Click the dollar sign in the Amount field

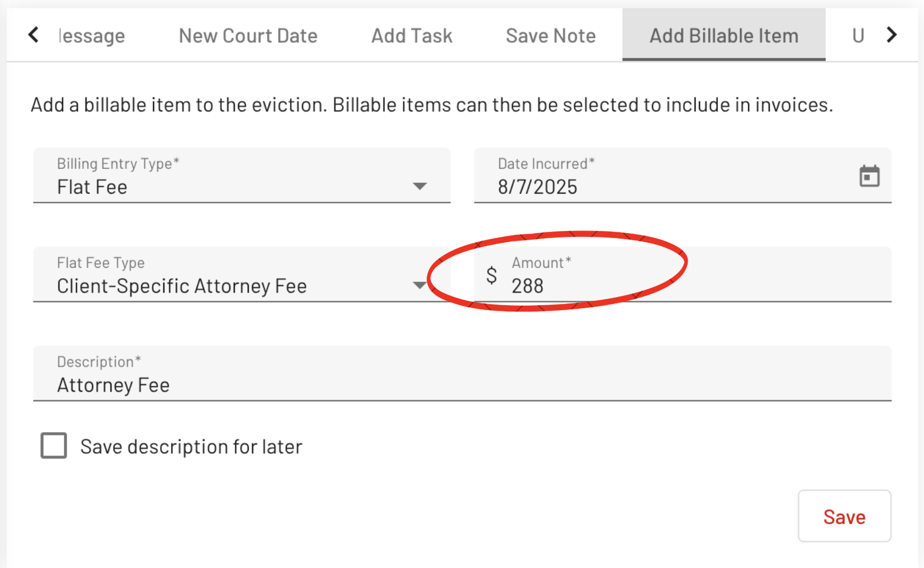[491, 275]
